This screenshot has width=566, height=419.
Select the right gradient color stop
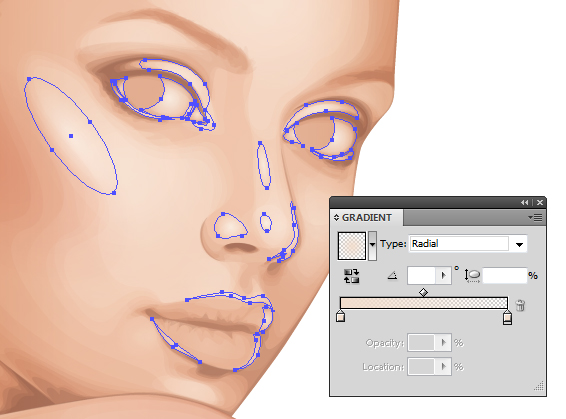(x=507, y=317)
